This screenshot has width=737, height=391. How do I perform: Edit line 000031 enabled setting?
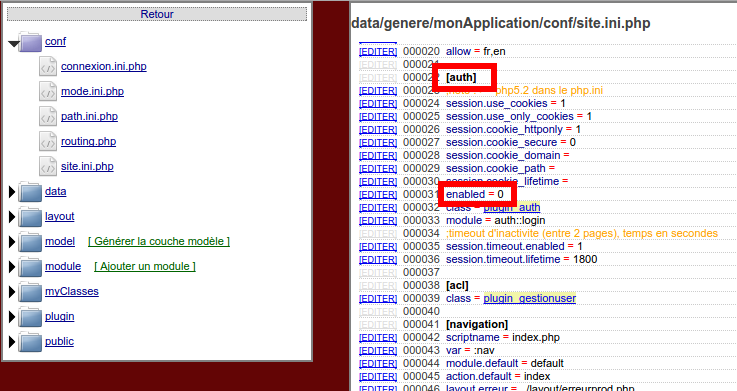pyautogui.click(x=378, y=195)
